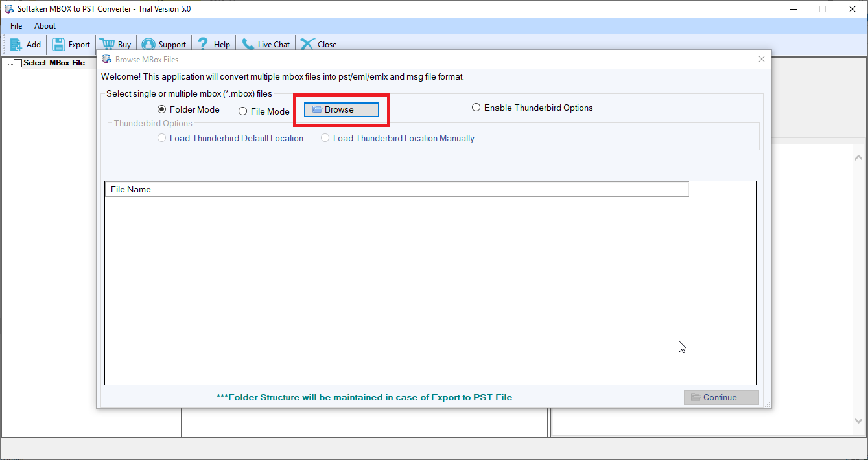Click the Export floppy disk icon
Screen dimensions: 868x460
coord(58,44)
